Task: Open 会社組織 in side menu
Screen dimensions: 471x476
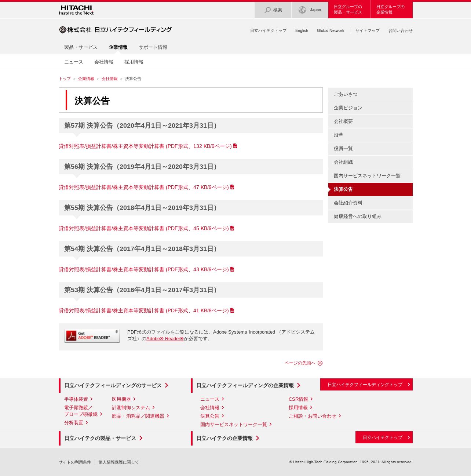Action: (370, 162)
